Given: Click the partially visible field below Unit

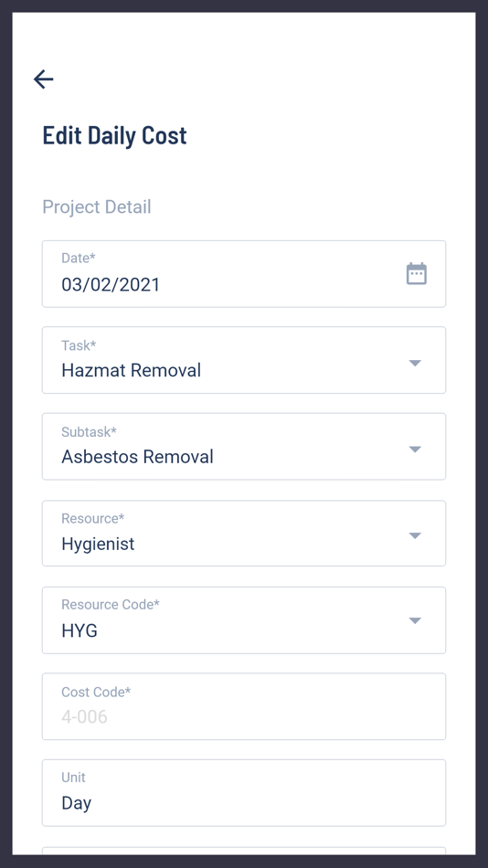Looking at the screenshot, I should coord(244,851).
